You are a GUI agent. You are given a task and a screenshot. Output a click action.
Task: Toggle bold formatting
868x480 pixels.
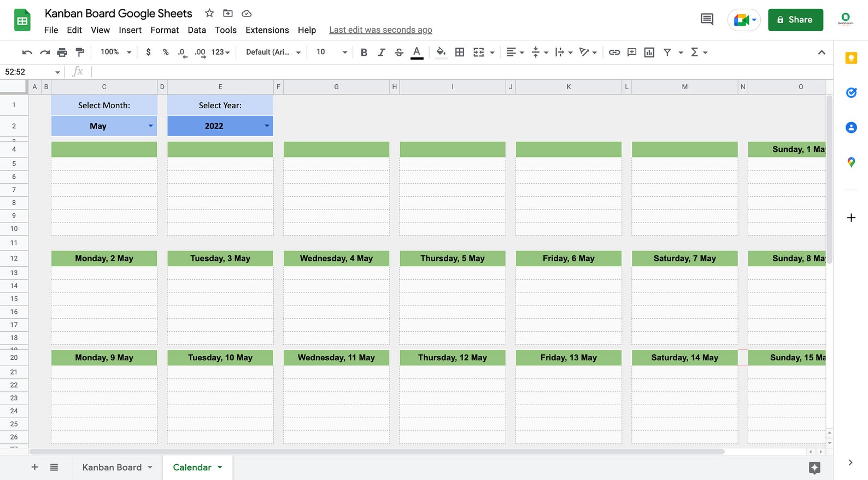(x=364, y=52)
